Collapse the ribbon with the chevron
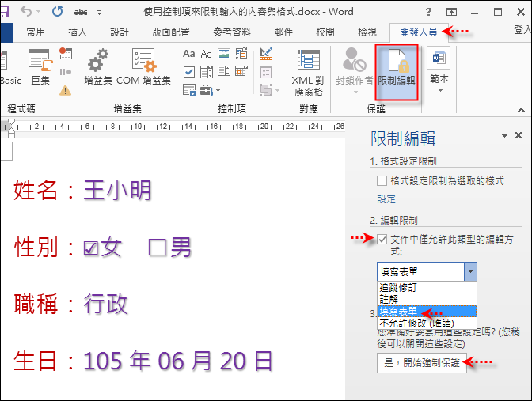This screenshot has width=532, height=401. (521, 110)
